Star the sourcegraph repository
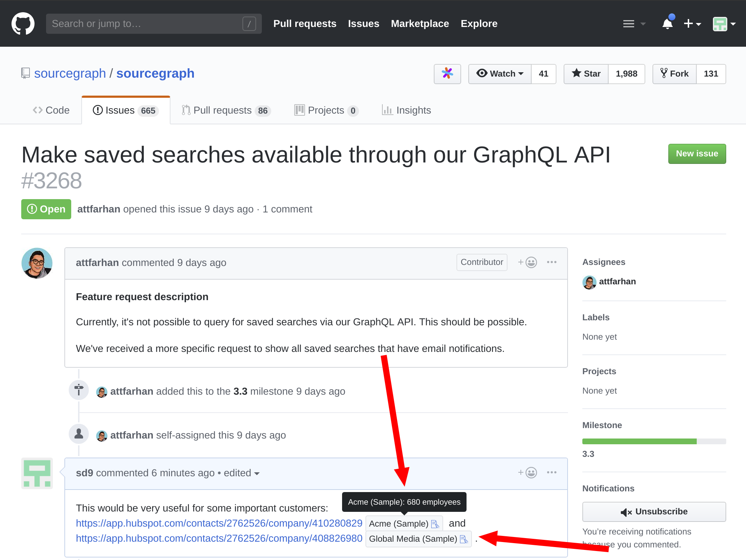The height and width of the screenshot is (560, 746). tap(586, 74)
